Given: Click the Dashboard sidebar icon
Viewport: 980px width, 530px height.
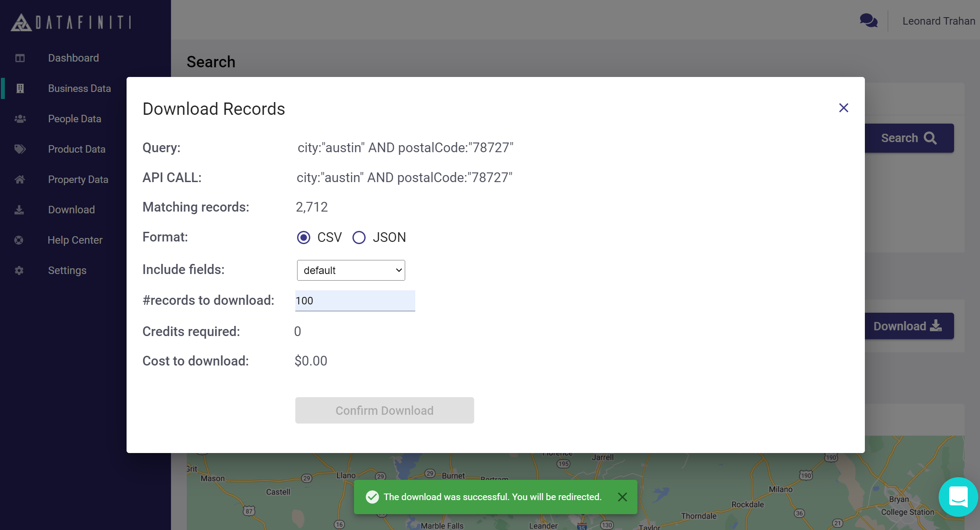Looking at the screenshot, I should [20, 58].
